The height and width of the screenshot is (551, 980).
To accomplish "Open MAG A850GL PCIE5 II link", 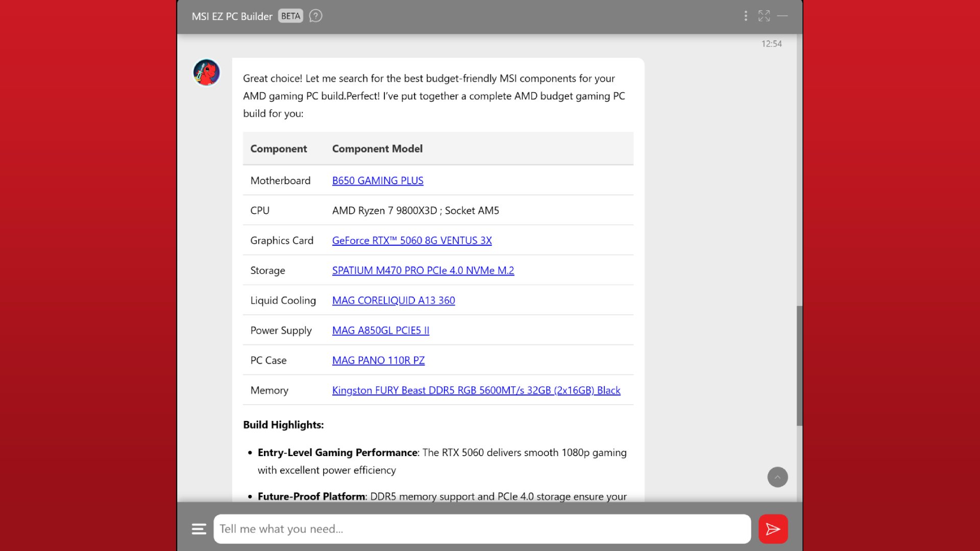I will pos(381,331).
